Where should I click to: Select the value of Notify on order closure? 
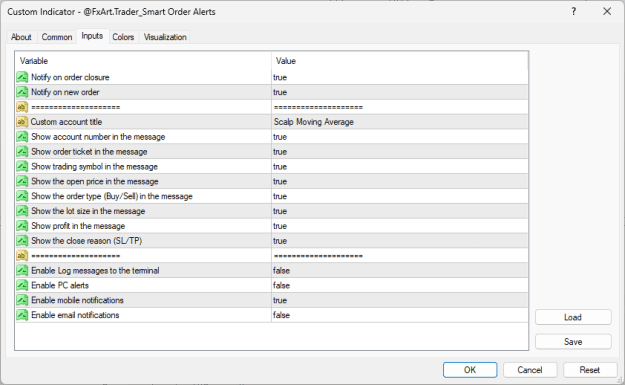pos(399,77)
